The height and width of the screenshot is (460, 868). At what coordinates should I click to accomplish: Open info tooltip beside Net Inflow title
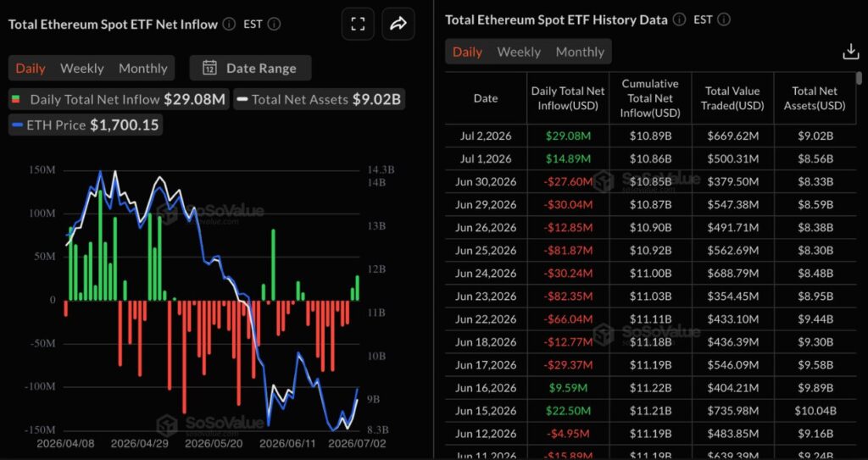(229, 25)
